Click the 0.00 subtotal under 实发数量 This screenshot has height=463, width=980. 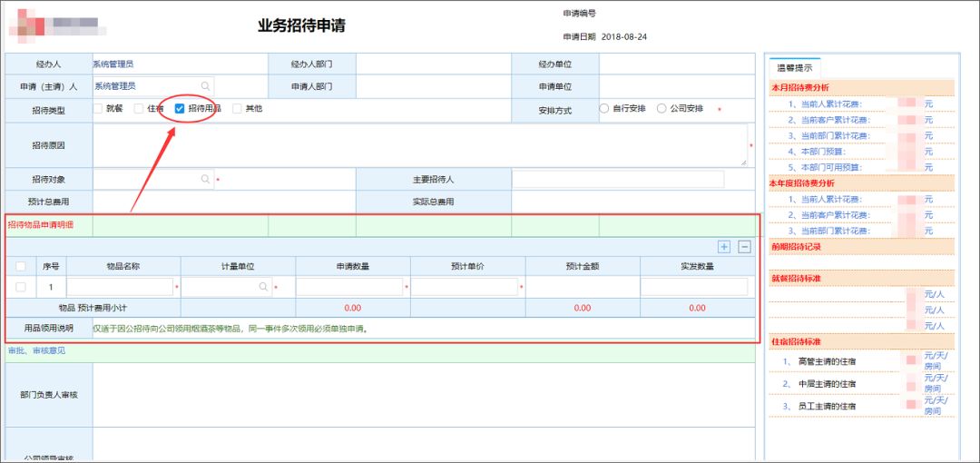point(697,308)
